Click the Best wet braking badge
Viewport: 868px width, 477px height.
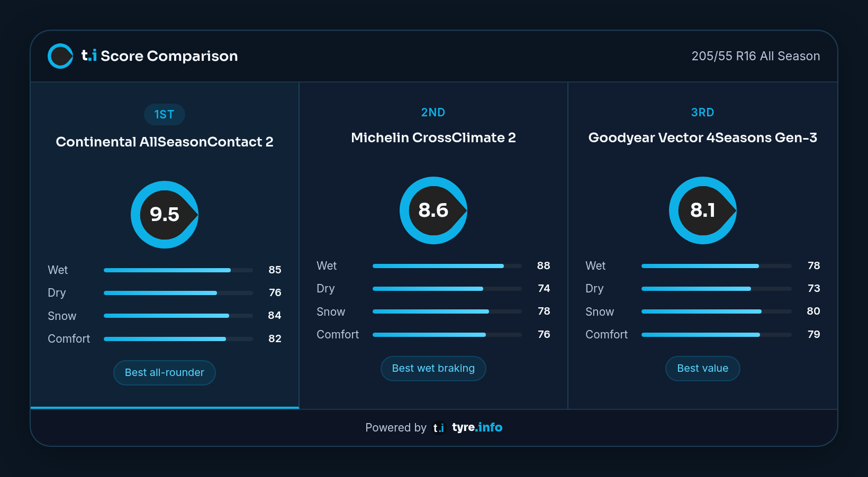[433, 369]
